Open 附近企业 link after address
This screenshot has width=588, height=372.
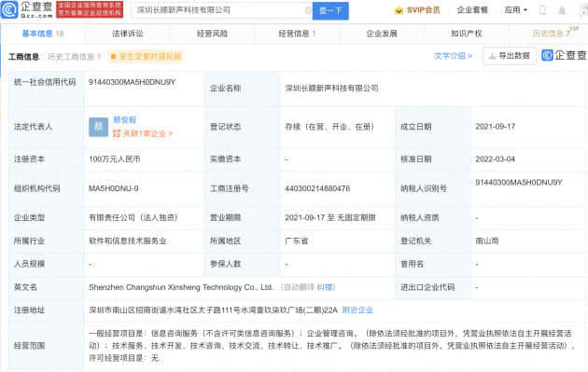pyautogui.click(x=357, y=310)
